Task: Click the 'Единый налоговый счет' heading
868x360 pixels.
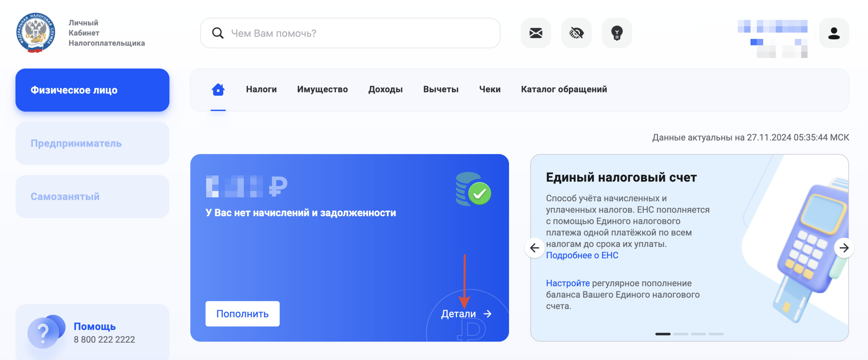Action: [x=621, y=177]
